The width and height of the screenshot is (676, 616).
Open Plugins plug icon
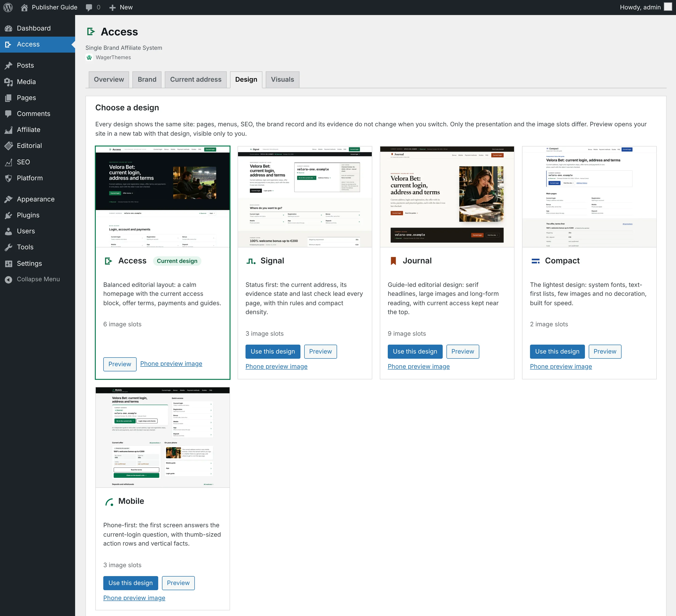click(9, 215)
